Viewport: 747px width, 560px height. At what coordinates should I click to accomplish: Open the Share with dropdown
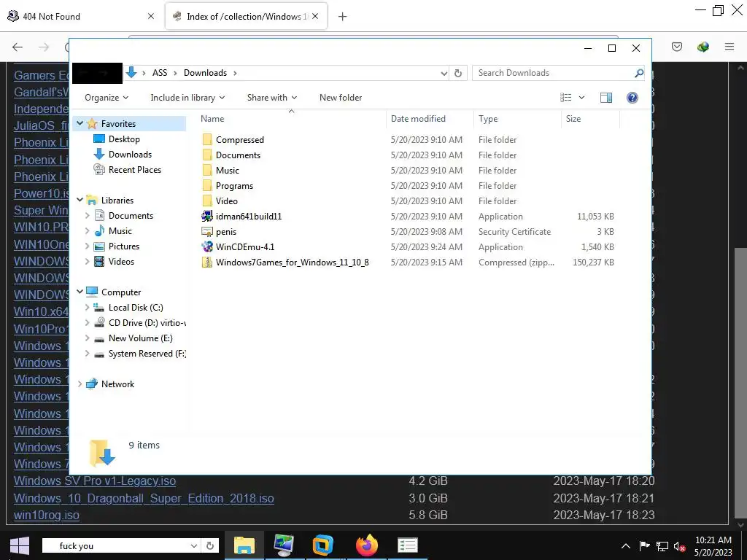(x=272, y=98)
